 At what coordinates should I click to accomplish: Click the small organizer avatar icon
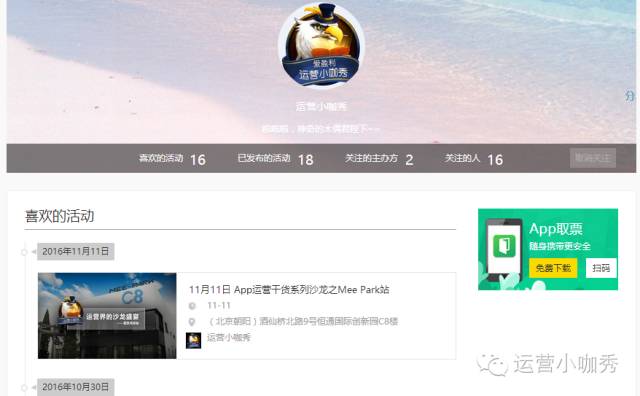pyautogui.click(x=193, y=340)
